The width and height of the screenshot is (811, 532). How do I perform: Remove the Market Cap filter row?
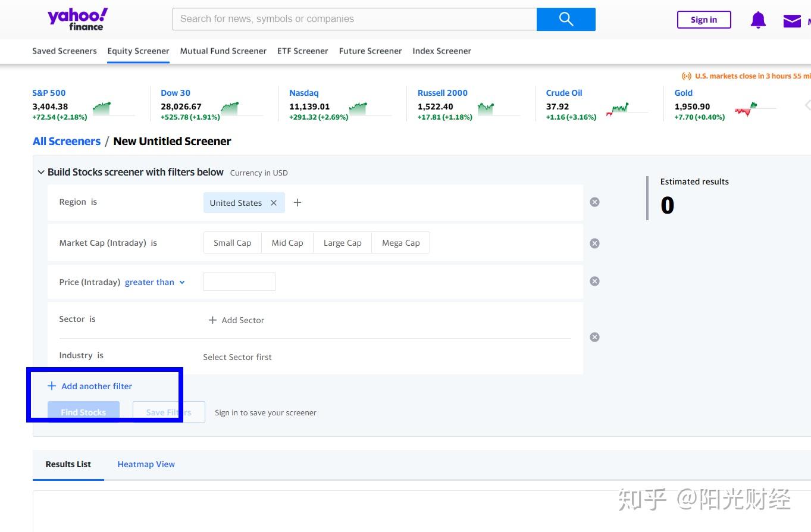coord(594,243)
